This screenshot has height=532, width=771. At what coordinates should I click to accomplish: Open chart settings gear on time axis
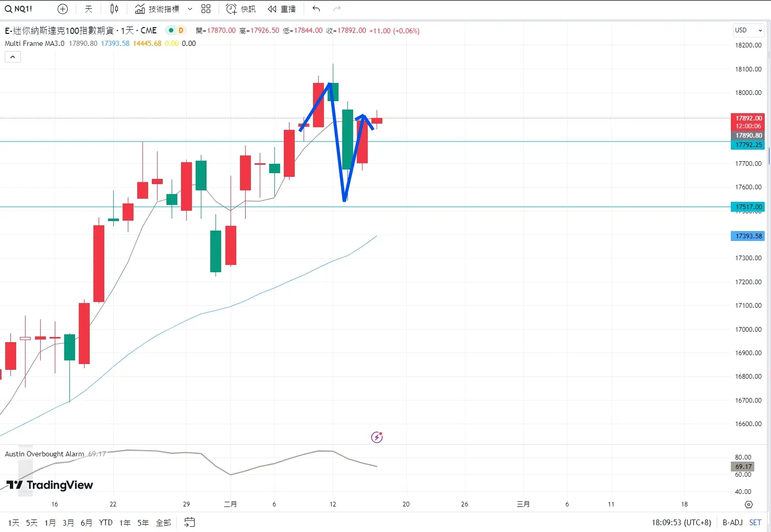(749, 504)
